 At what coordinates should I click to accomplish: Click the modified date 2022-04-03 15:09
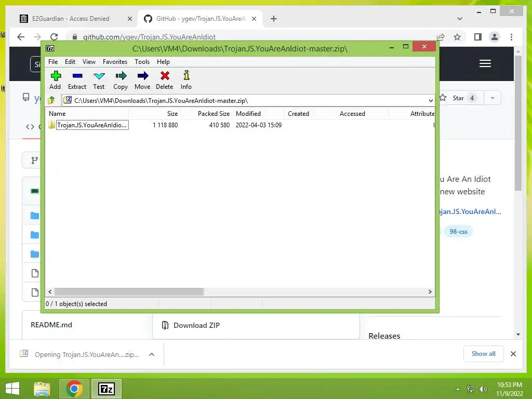(x=259, y=125)
